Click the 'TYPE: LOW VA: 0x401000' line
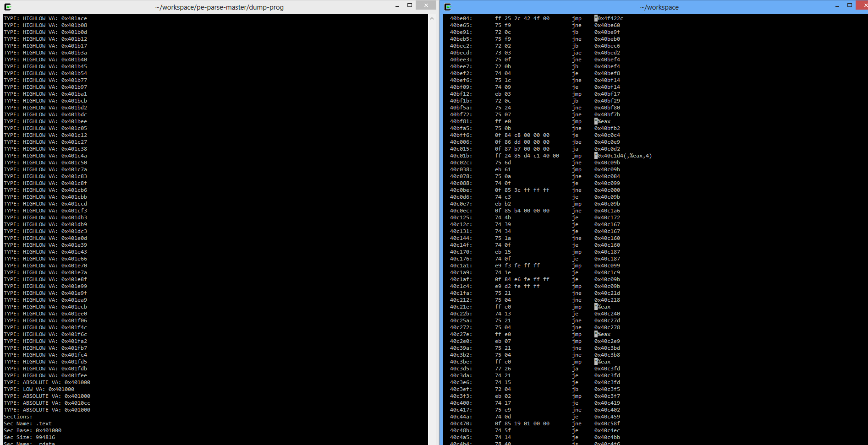Image resolution: width=868 pixels, height=445 pixels. coord(39,389)
